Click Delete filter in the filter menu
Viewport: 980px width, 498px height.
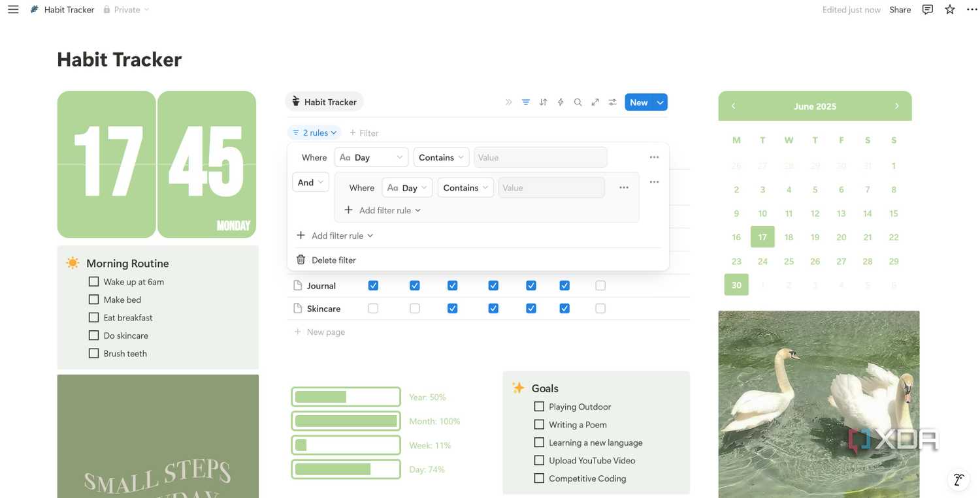pos(334,260)
